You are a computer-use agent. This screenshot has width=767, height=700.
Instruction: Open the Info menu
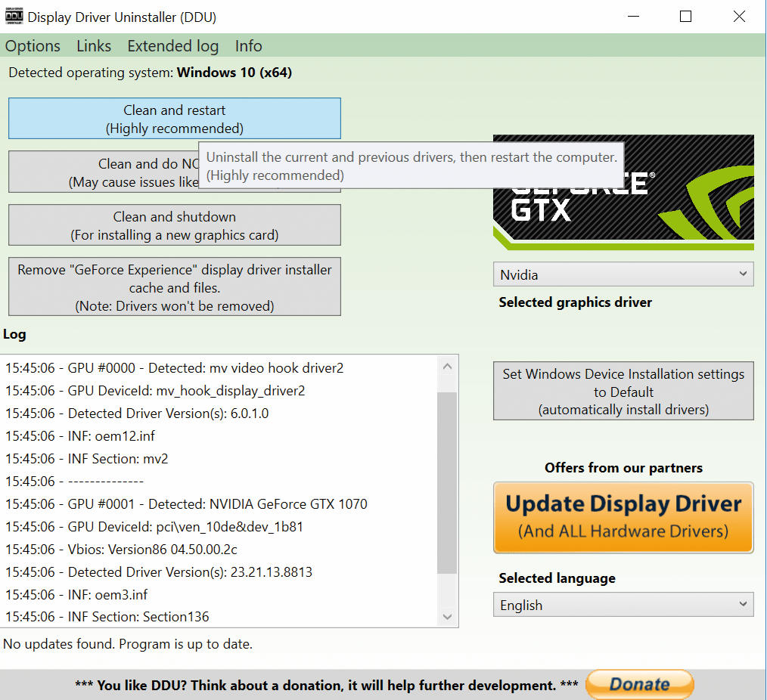[x=249, y=46]
